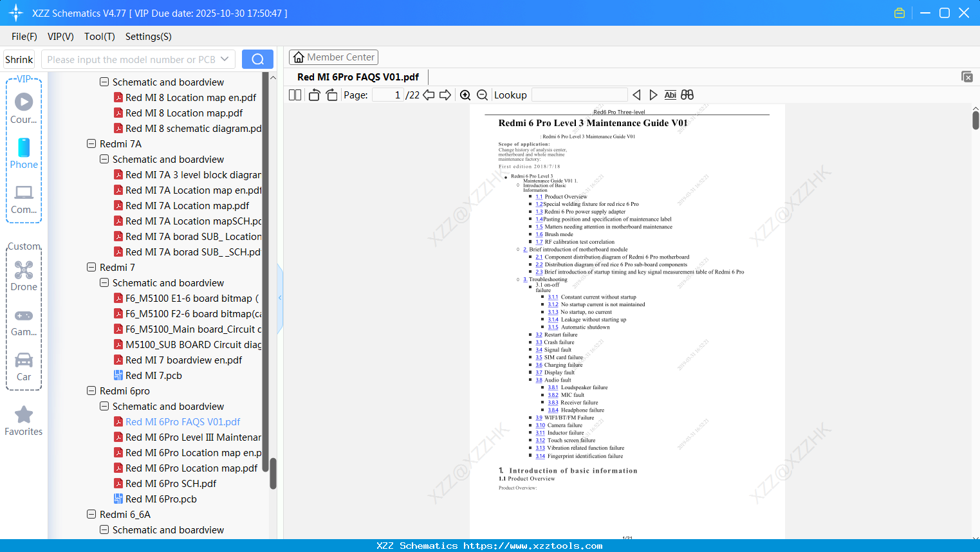Open the Course category in sidebar
The image size is (980, 552).
(24, 108)
